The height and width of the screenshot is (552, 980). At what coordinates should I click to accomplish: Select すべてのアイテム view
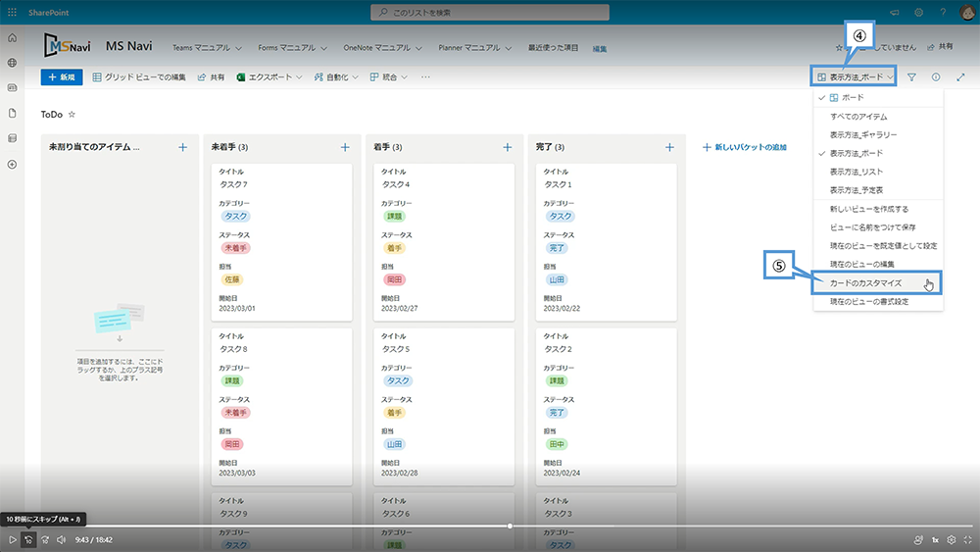(878, 117)
